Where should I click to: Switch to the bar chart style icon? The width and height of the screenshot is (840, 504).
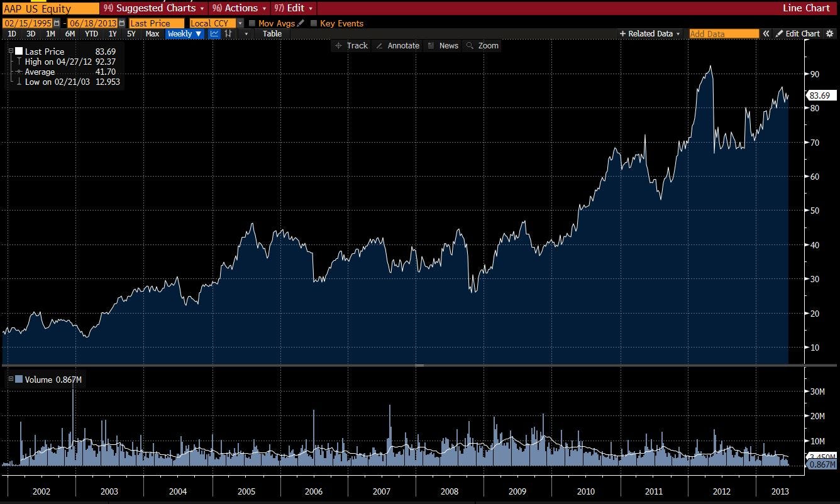click(x=228, y=34)
